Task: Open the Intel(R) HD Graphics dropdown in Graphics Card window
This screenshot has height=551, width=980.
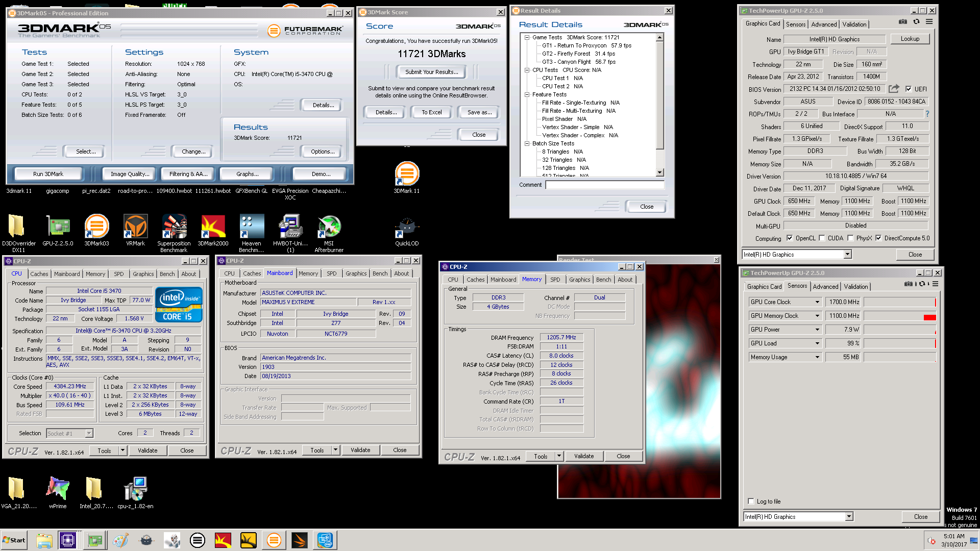Action: 847,255
